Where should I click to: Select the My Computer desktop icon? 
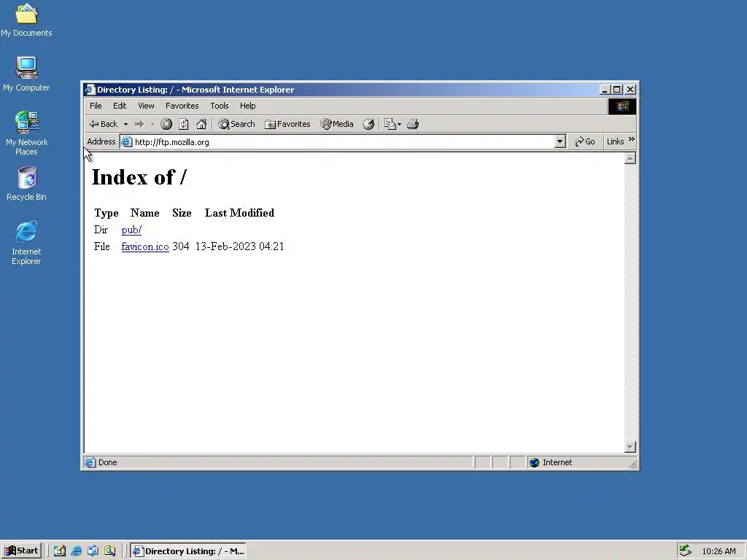(26, 74)
